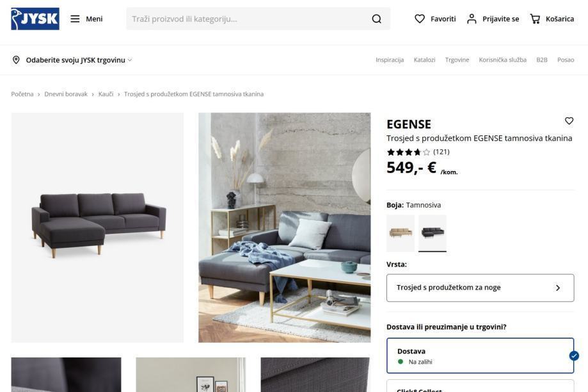Open the Košarica cart icon
This screenshot has width=588, height=392.
535,19
